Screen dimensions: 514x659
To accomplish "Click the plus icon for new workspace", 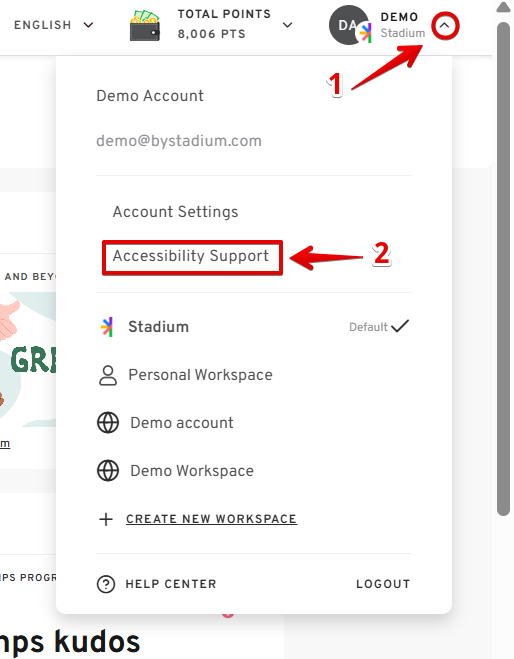I will coord(106,519).
